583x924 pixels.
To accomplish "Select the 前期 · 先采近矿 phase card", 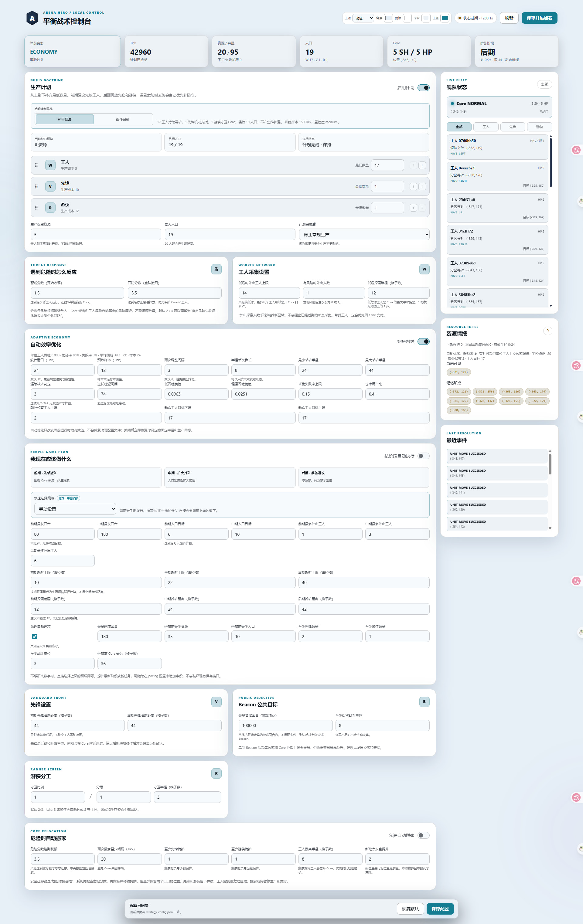I will click(96, 477).
